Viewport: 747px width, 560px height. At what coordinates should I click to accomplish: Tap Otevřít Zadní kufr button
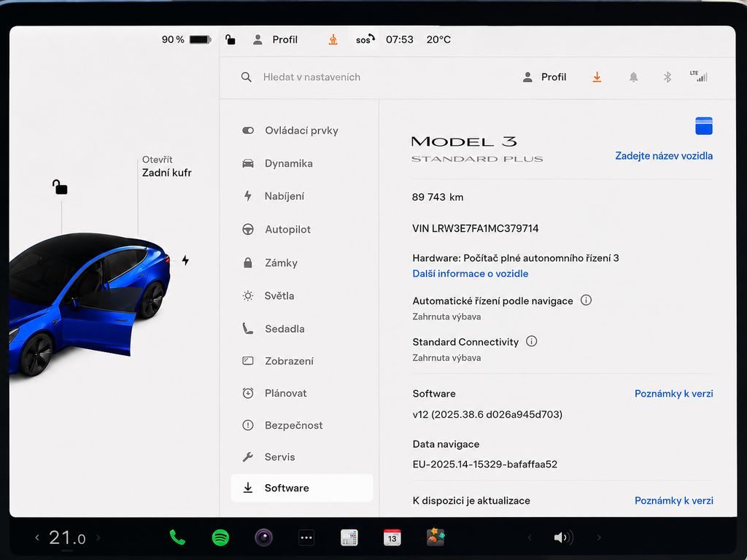click(x=167, y=167)
